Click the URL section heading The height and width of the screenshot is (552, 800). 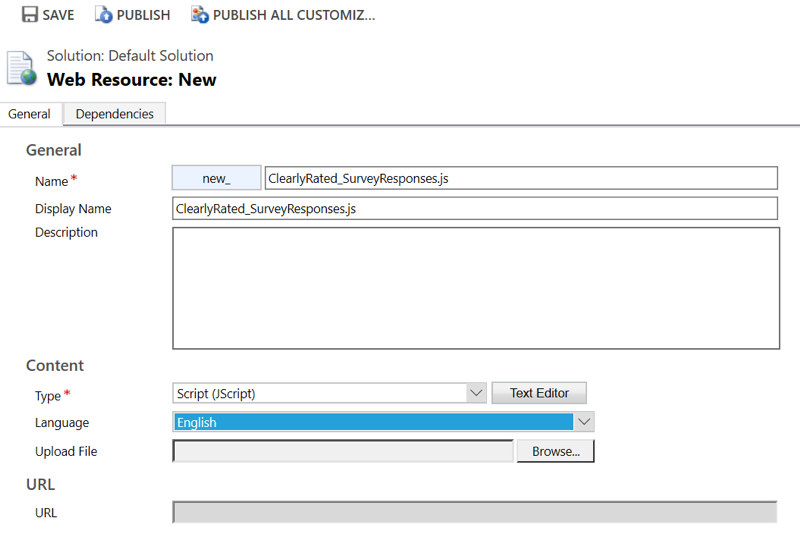pyautogui.click(x=40, y=484)
